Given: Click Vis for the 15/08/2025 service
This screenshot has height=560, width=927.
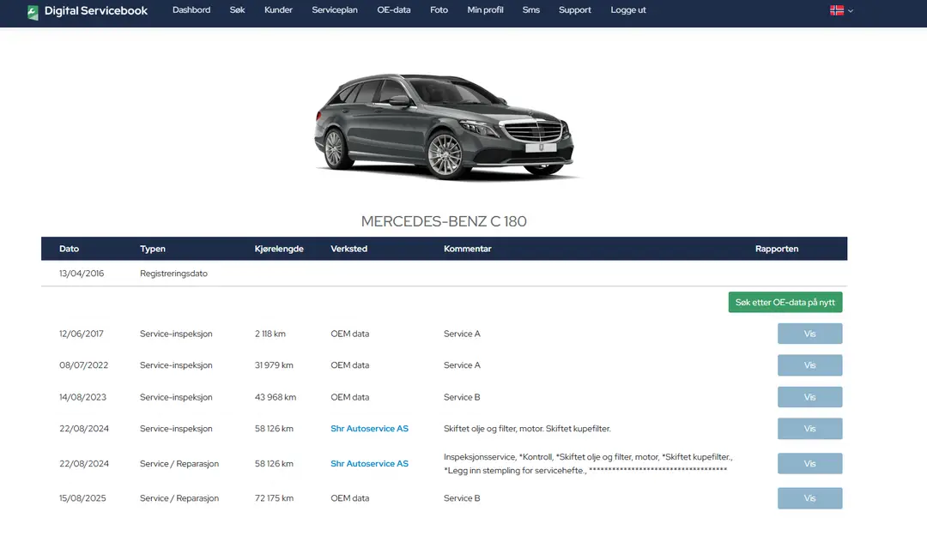Looking at the screenshot, I should click(809, 498).
